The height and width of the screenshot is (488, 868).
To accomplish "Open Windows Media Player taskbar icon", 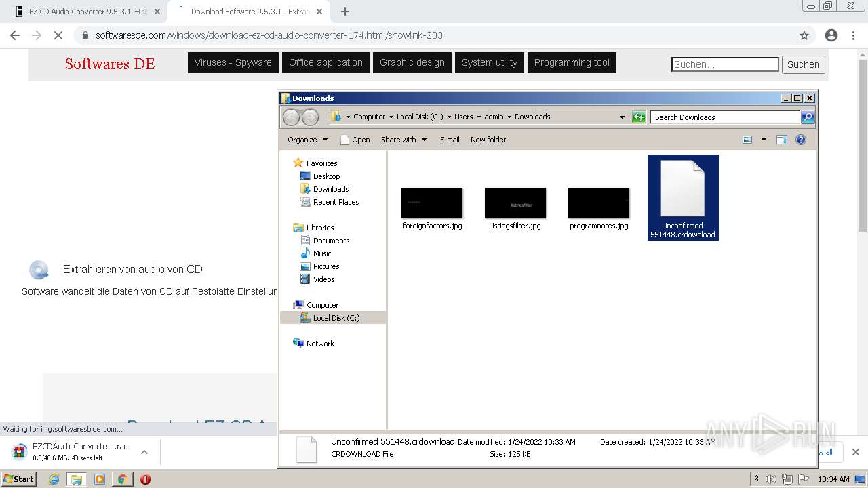I will (x=99, y=479).
